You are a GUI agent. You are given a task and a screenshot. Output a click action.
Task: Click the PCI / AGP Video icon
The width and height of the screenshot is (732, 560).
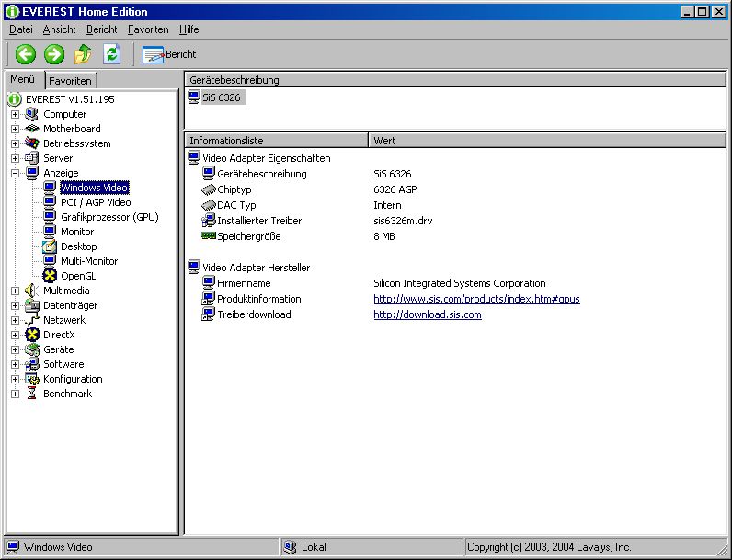[x=50, y=202]
